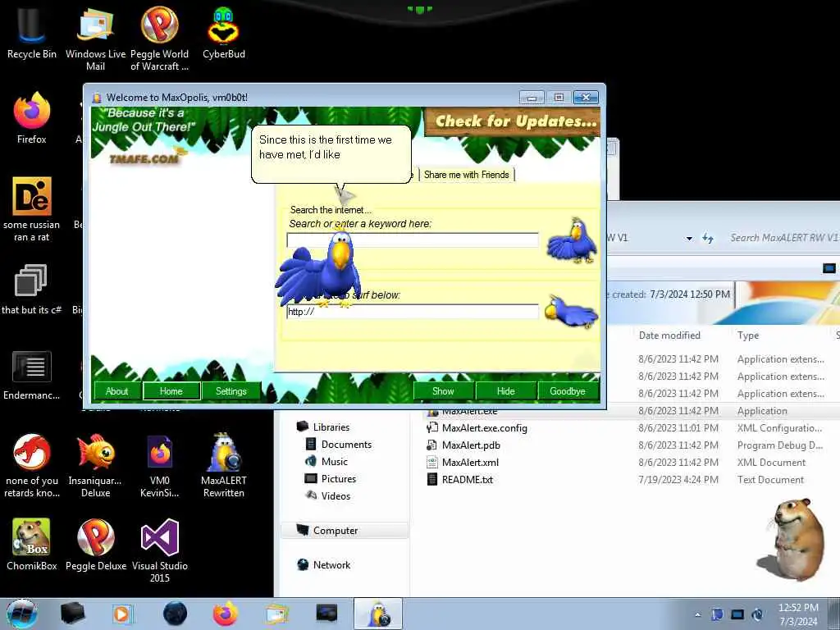
Task: Select the MaxAlert parrot taskbar button
Action: tap(377, 614)
